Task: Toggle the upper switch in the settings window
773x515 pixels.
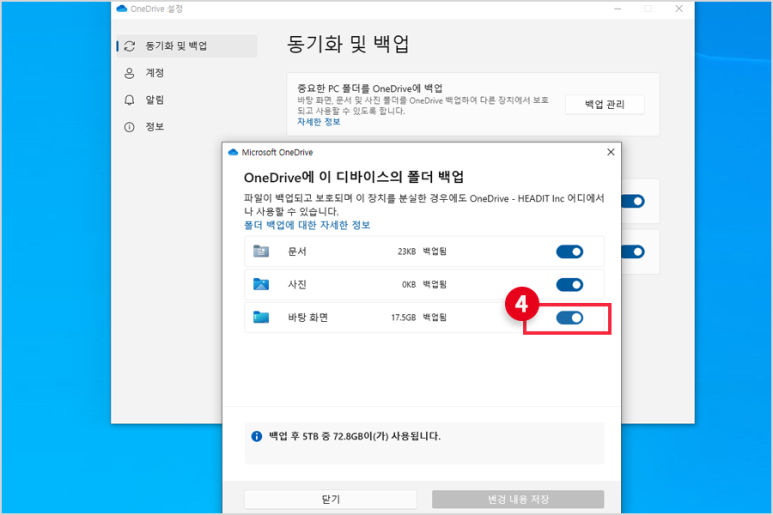Action: (633, 201)
